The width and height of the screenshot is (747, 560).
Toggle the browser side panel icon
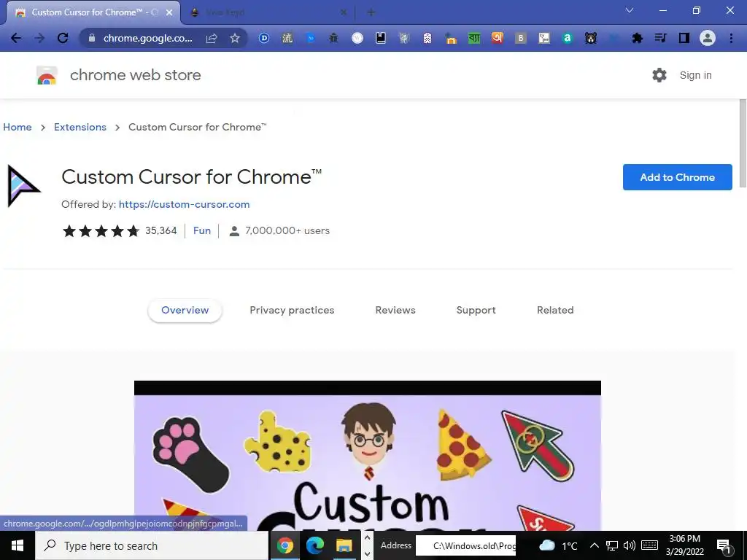[x=684, y=38]
